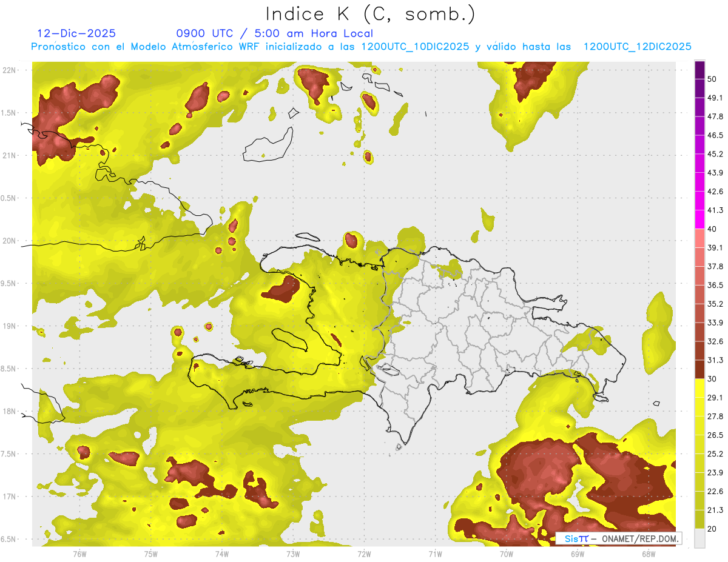
Task: Click the colorbar value "40"
Action: pos(713,229)
